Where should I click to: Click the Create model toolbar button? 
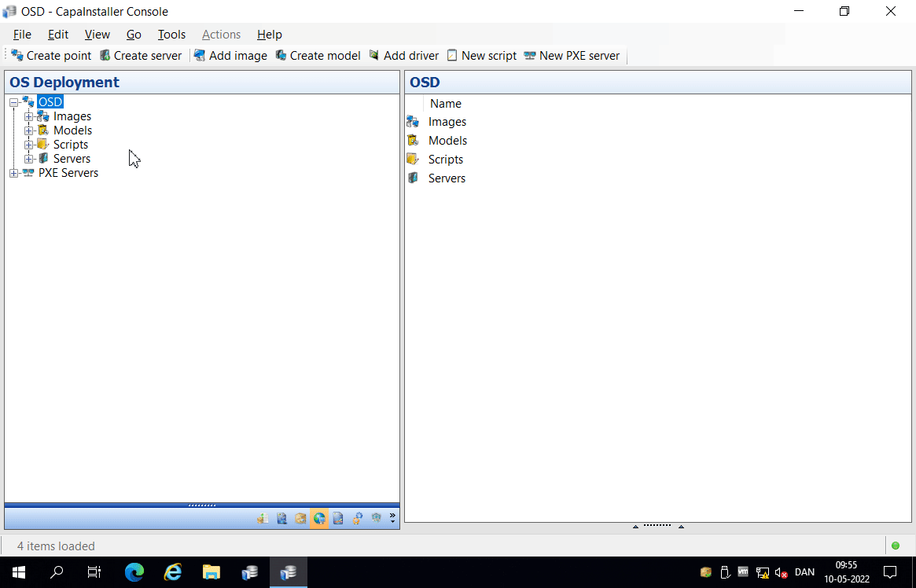318,56
